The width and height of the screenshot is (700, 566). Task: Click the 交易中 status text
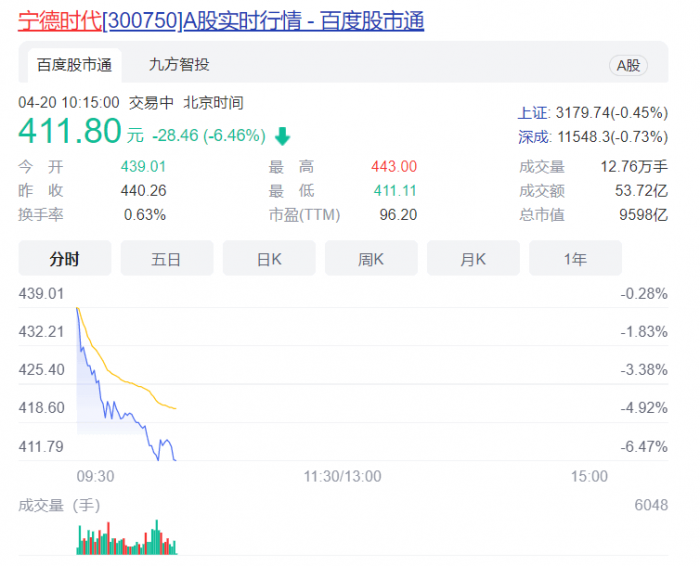point(151,103)
